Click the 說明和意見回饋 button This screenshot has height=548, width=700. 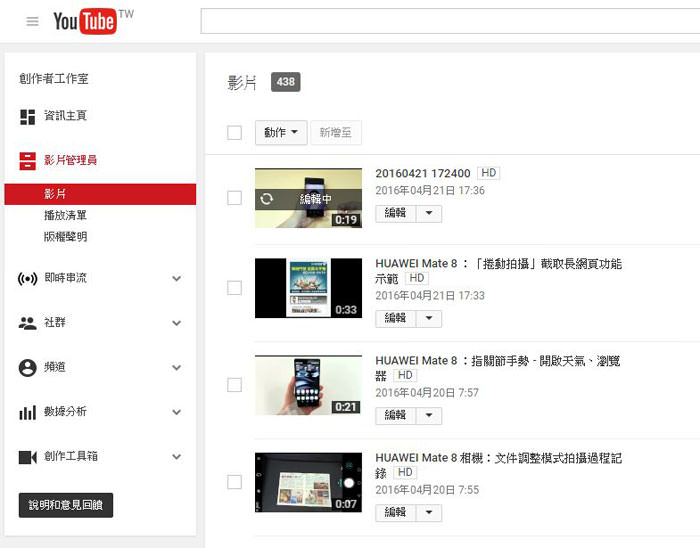66,505
